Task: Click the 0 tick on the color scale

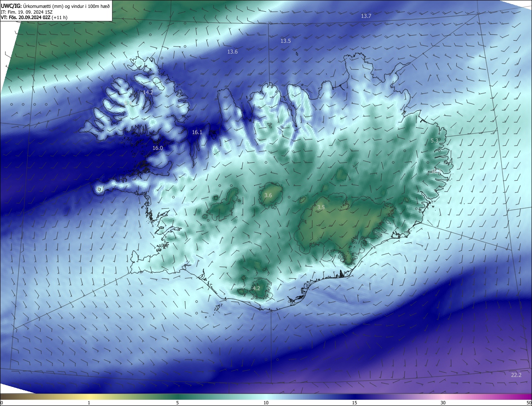Action: pos(2,403)
